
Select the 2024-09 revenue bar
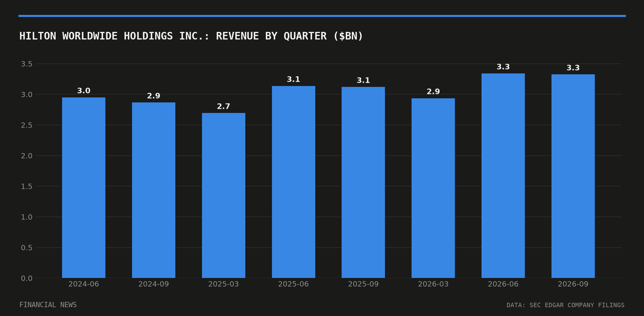154,190
